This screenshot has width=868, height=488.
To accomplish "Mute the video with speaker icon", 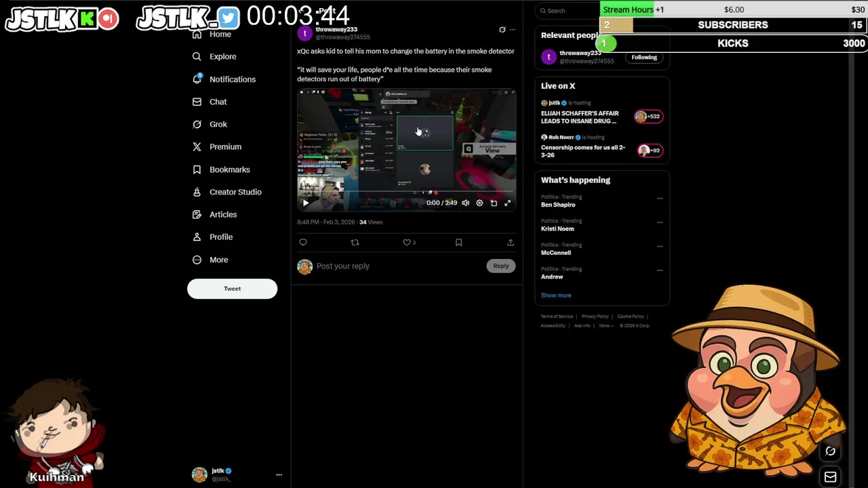I will [x=465, y=203].
